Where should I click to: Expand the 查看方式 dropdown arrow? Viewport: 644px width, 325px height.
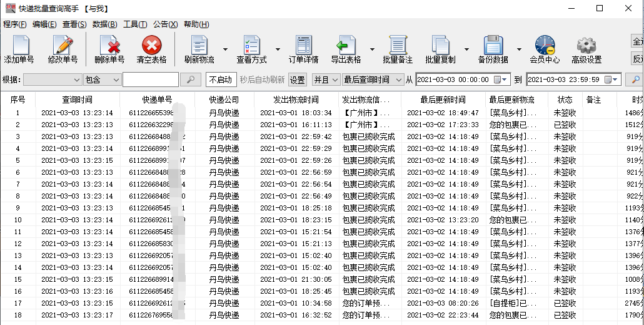click(278, 49)
